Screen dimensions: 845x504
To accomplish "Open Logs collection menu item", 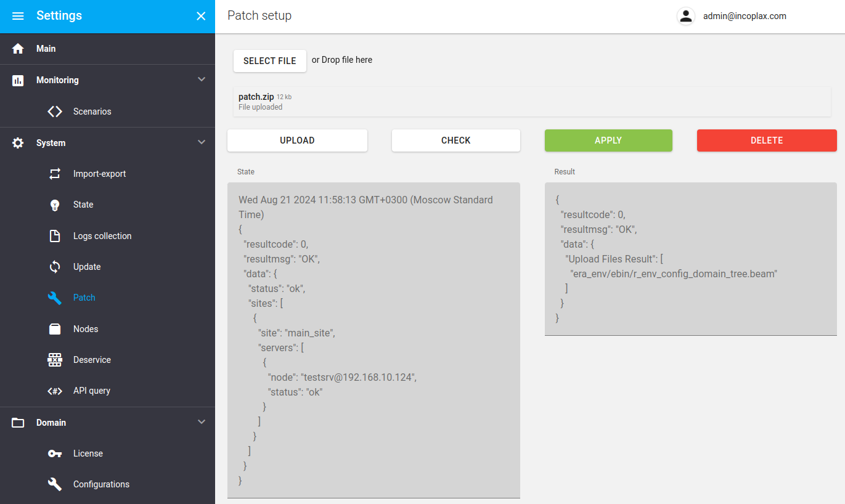I will [x=107, y=236].
